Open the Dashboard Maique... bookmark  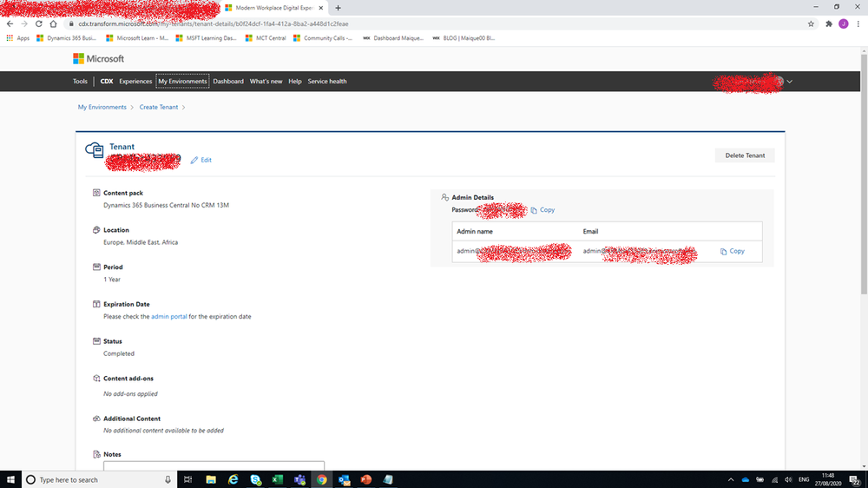[393, 38]
